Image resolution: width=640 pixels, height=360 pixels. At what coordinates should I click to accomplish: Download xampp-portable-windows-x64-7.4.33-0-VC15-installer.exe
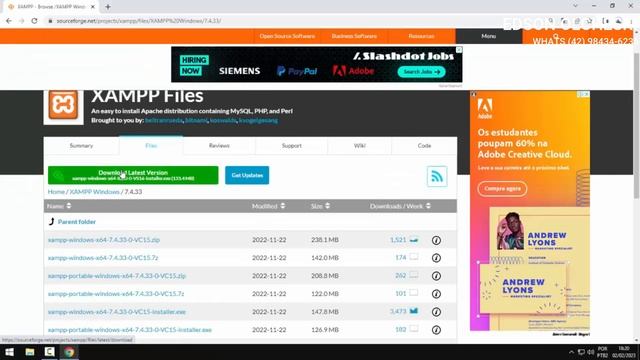(x=130, y=330)
